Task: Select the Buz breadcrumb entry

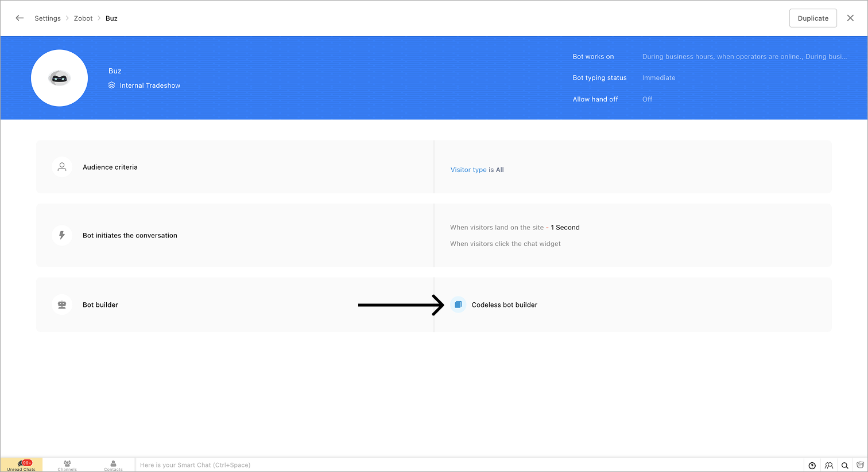Action: [111, 18]
